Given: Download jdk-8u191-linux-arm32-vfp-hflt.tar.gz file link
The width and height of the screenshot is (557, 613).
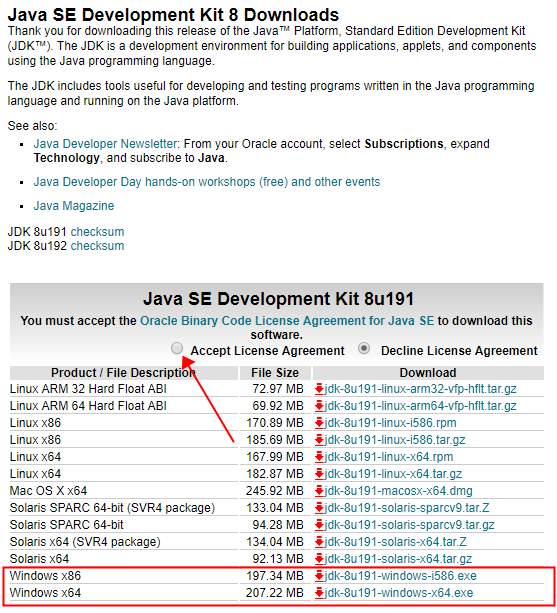Looking at the screenshot, I should tap(420, 389).
